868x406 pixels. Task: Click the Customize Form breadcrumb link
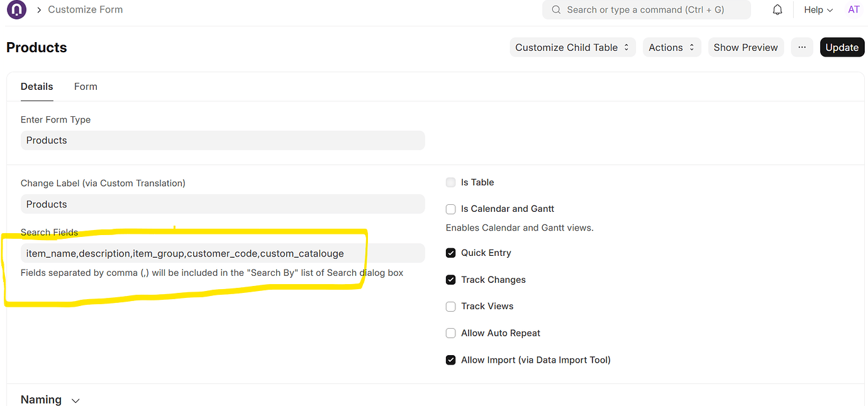pyautogui.click(x=85, y=9)
